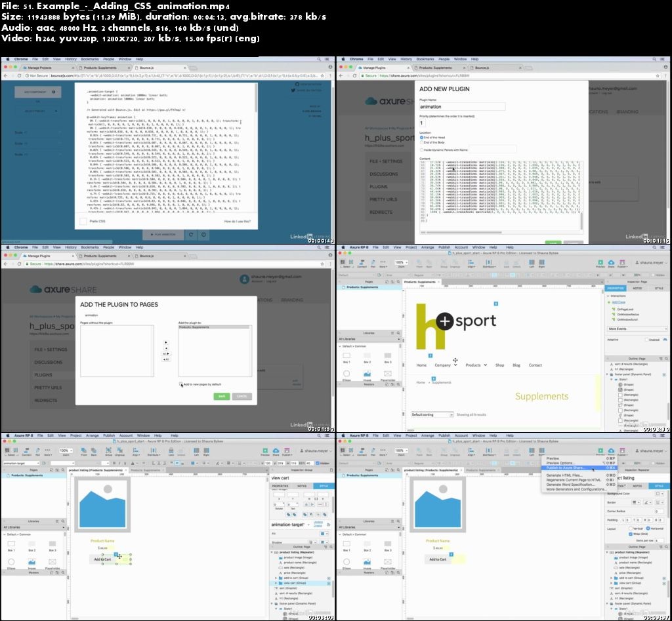Click bookmark star in Add New Plugin frame

tap(658, 76)
